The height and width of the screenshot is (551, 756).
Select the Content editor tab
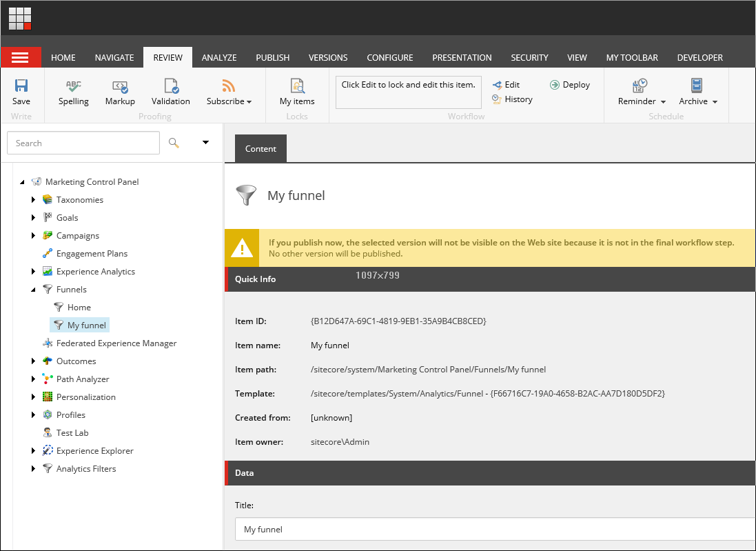click(x=260, y=148)
